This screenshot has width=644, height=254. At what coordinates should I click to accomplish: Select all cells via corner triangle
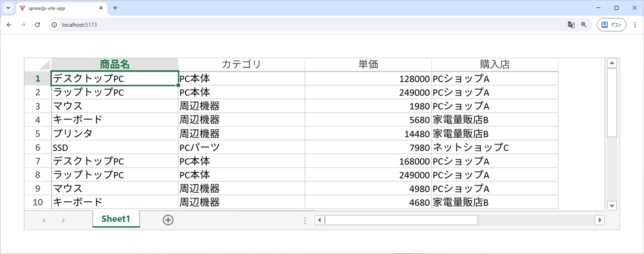[x=38, y=64]
